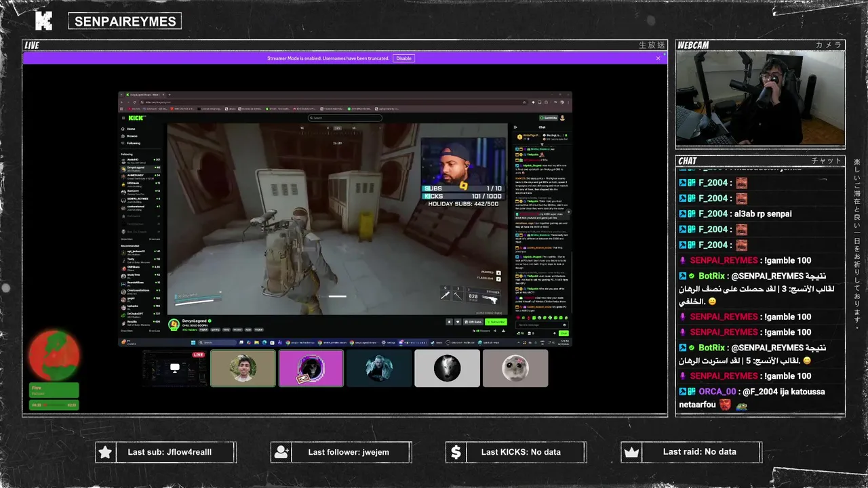Click the report flag icon below Subscribe
868x488 pixels.
[503, 331]
